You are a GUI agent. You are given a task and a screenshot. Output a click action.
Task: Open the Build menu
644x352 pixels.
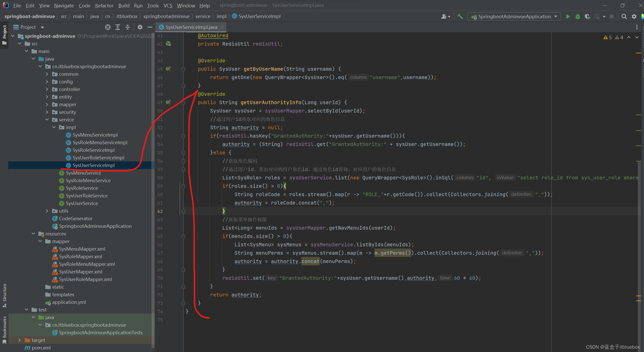click(124, 5)
